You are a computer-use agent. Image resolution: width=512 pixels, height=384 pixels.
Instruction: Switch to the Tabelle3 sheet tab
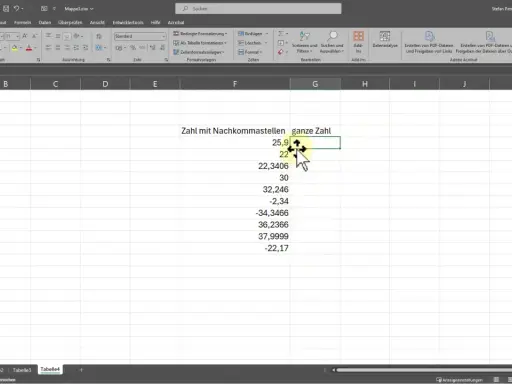tap(22, 370)
